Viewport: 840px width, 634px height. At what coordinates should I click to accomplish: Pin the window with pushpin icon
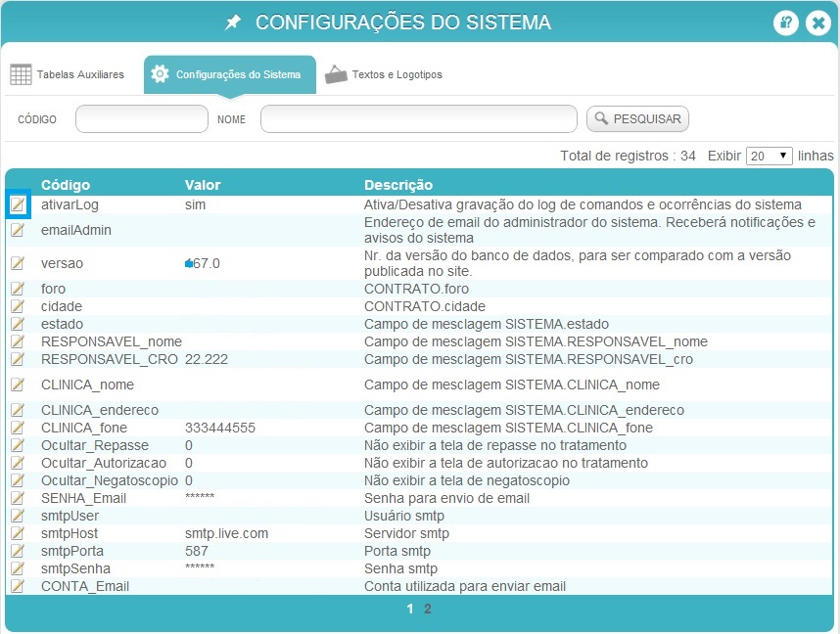tap(232, 23)
